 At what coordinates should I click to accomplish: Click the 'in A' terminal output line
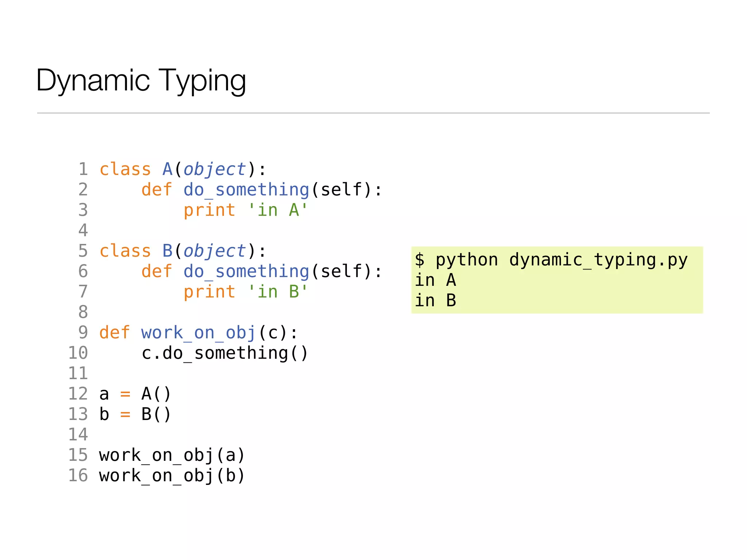(436, 280)
